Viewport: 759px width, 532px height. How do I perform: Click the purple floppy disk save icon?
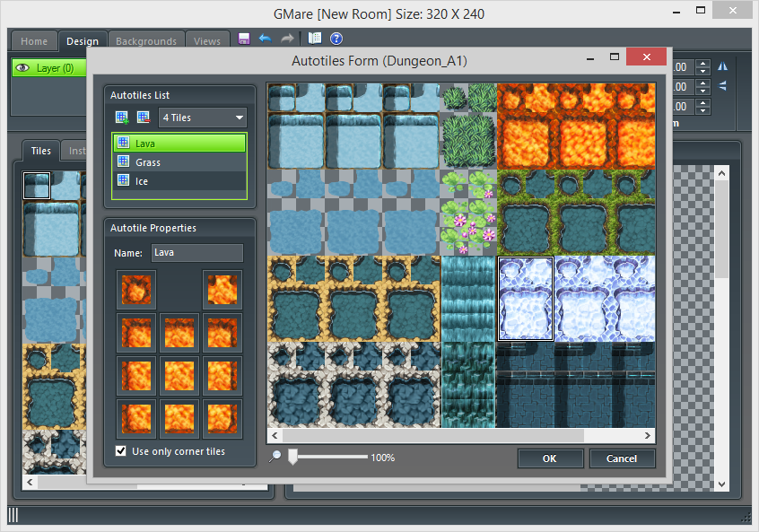pos(244,39)
